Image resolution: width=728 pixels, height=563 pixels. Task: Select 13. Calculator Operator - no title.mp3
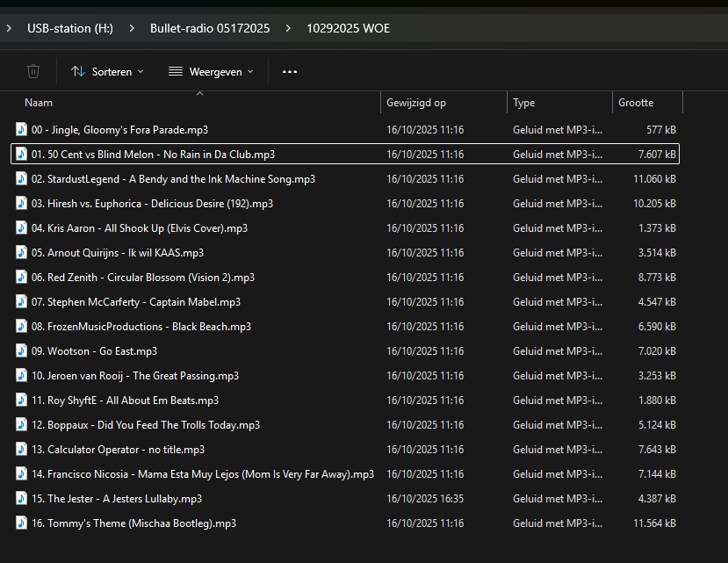tap(118, 450)
